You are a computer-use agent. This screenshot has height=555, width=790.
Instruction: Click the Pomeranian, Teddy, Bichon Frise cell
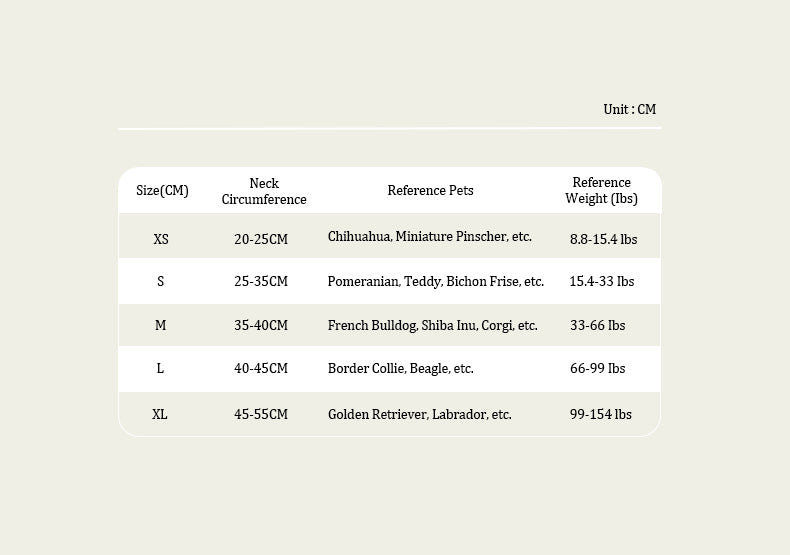click(435, 281)
